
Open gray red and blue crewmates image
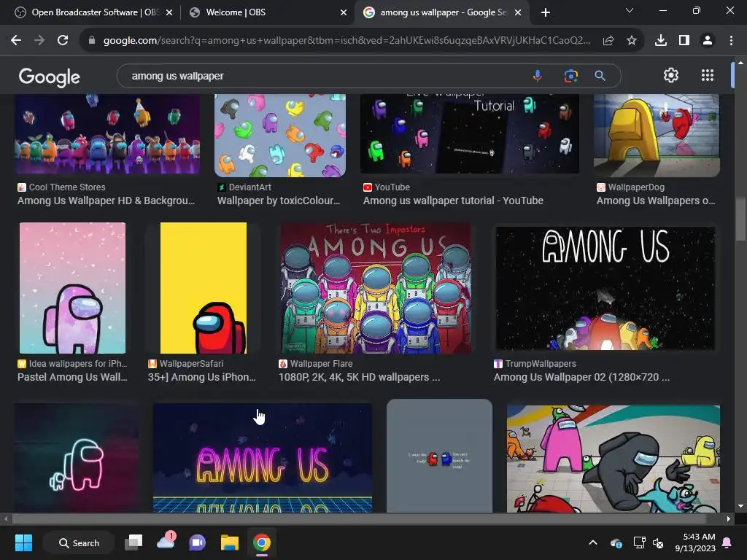[439, 456]
